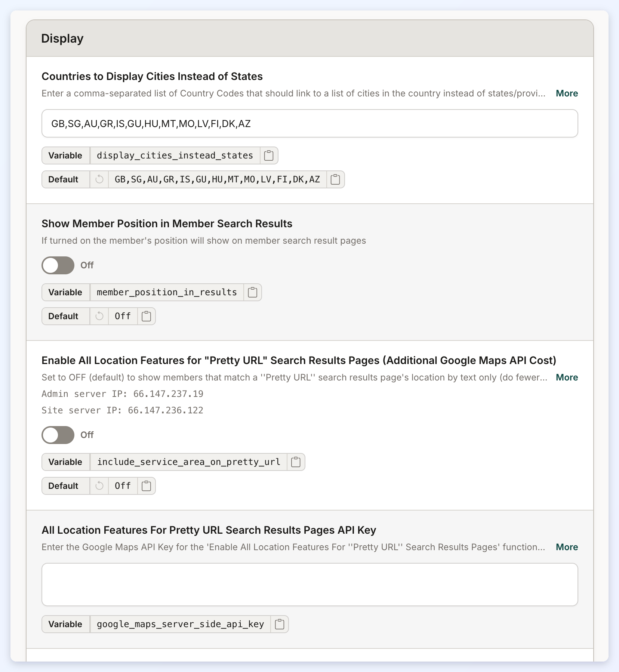619x672 pixels.
Task: Select the google_maps_server_side_api_key variable text
Action: pos(181,624)
